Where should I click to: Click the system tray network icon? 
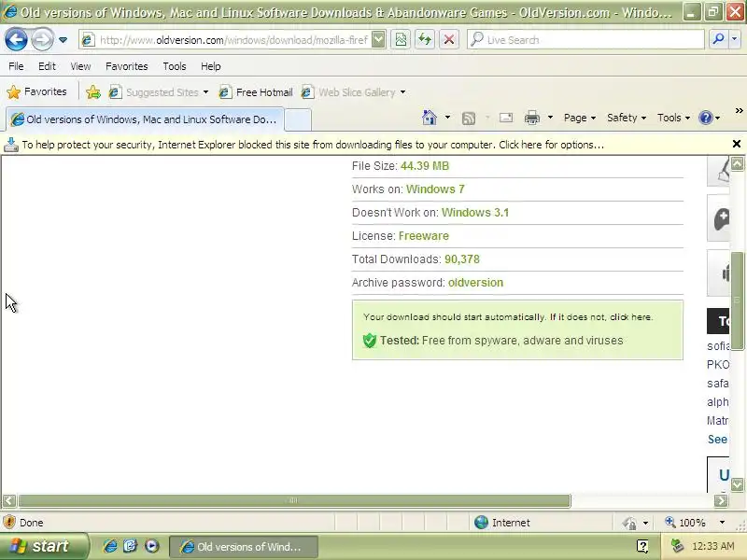click(x=677, y=546)
